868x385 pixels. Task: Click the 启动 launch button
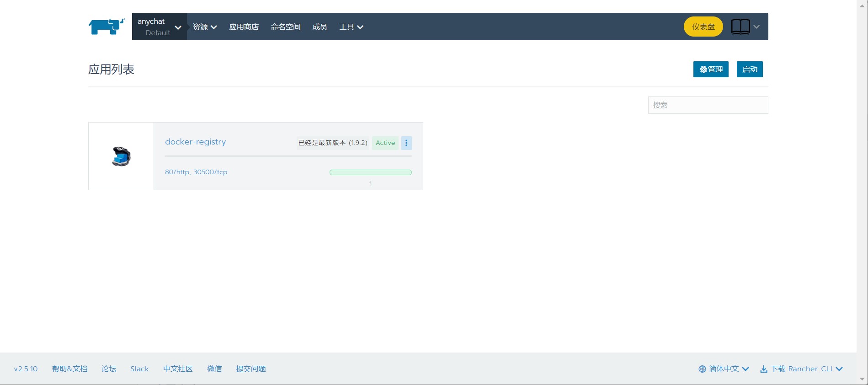[750, 69]
